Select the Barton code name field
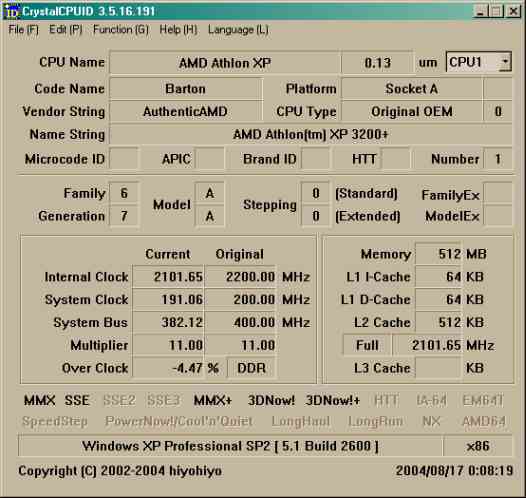 coord(186,89)
